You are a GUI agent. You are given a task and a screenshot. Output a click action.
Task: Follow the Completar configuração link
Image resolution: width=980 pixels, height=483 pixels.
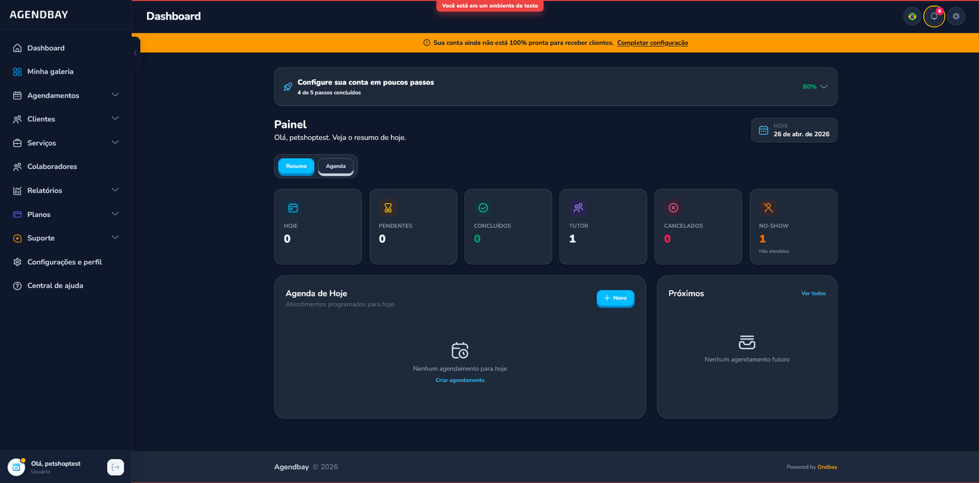pyautogui.click(x=652, y=43)
